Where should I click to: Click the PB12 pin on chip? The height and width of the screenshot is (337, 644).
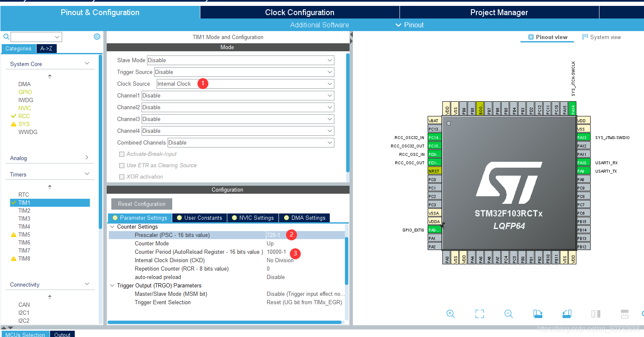[584, 247]
